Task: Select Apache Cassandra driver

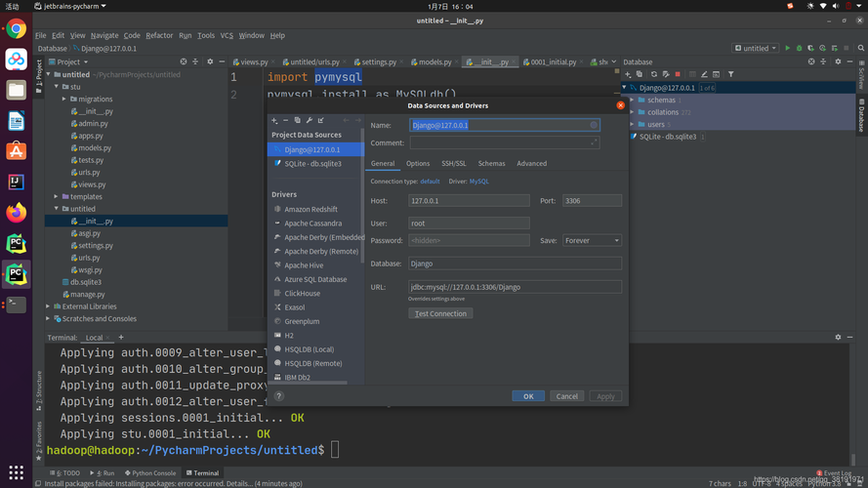Action: click(x=312, y=224)
